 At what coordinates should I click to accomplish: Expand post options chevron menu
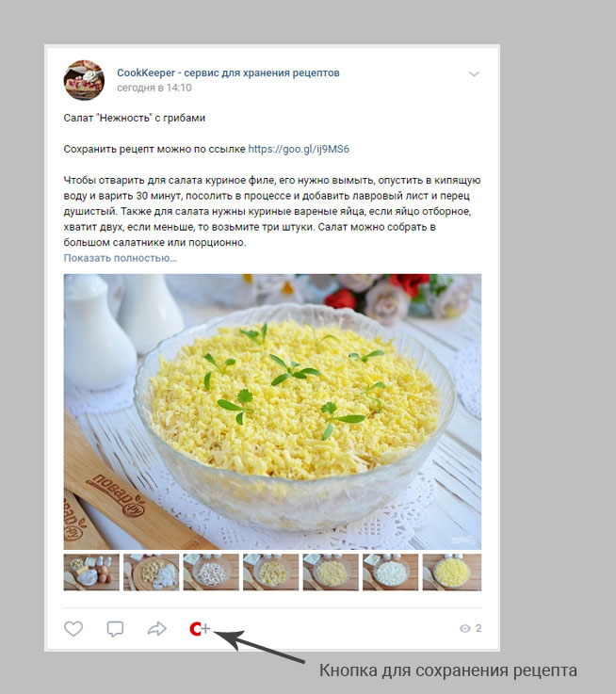pos(474,73)
